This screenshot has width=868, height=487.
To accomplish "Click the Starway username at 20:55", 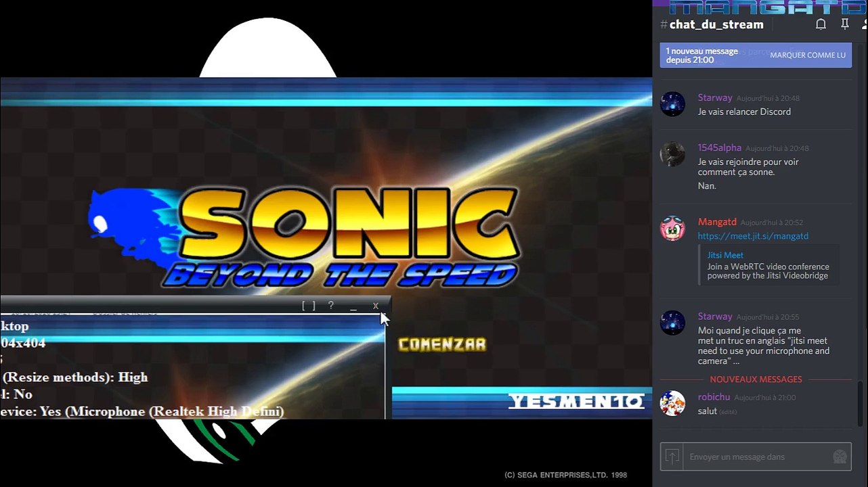I will (x=715, y=317).
